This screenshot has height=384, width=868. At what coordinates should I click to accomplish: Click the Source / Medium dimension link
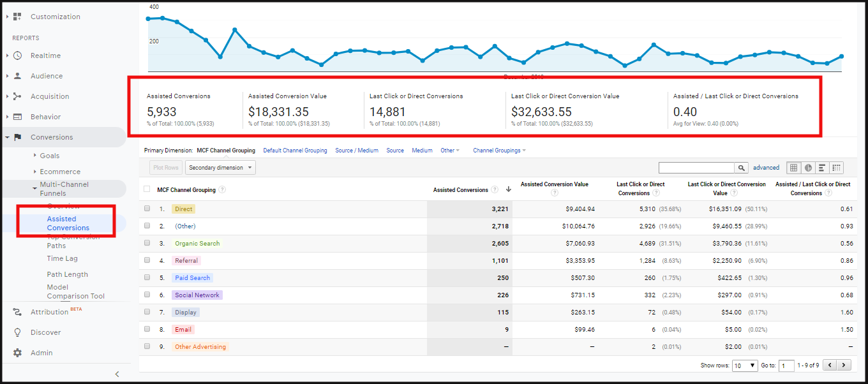pos(356,151)
